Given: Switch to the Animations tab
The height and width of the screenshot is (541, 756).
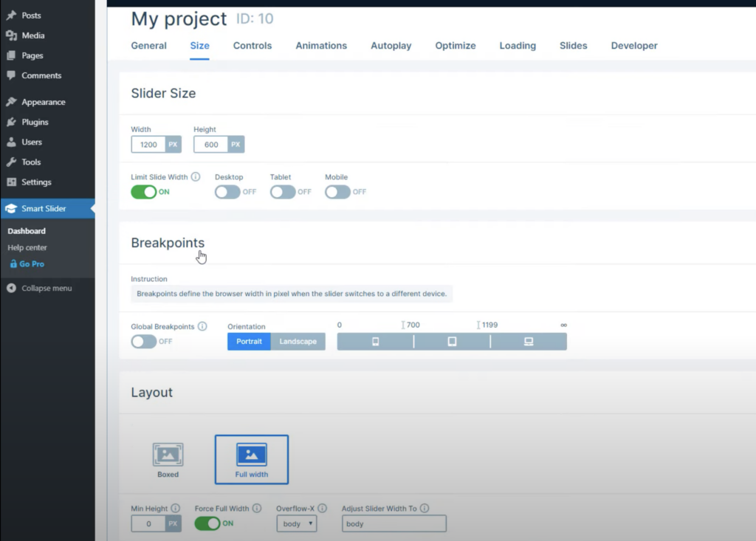Looking at the screenshot, I should pyautogui.click(x=321, y=46).
